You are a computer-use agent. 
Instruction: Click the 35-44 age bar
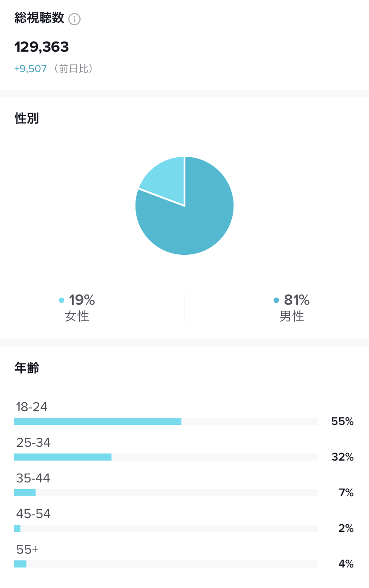click(x=166, y=493)
